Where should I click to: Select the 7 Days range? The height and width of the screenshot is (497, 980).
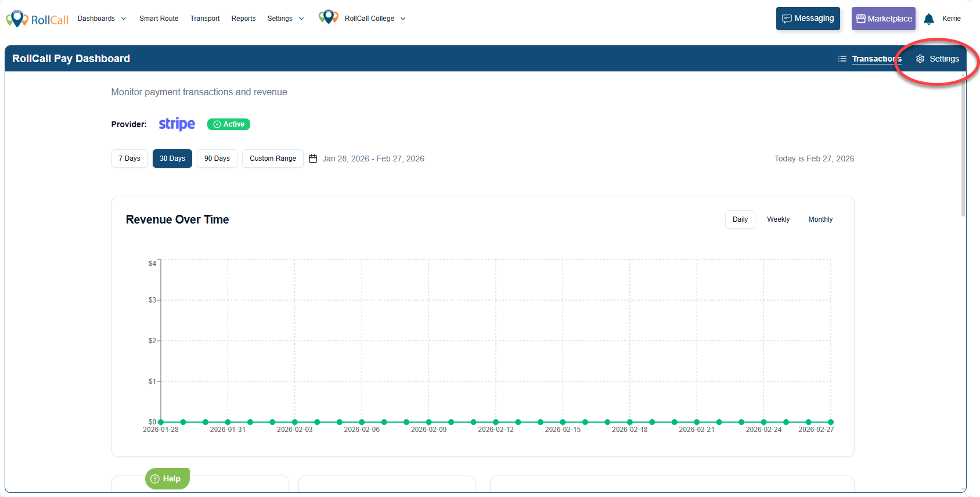click(x=129, y=159)
